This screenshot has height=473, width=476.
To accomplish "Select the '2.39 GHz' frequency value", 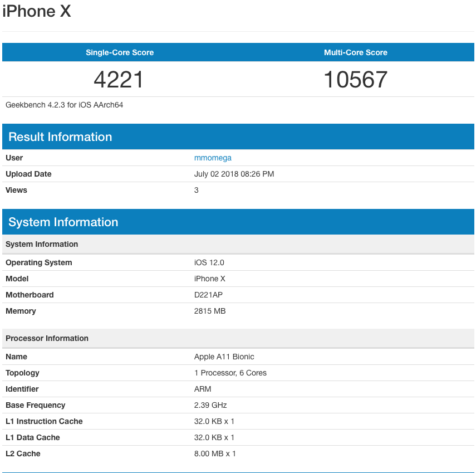I will (210, 405).
